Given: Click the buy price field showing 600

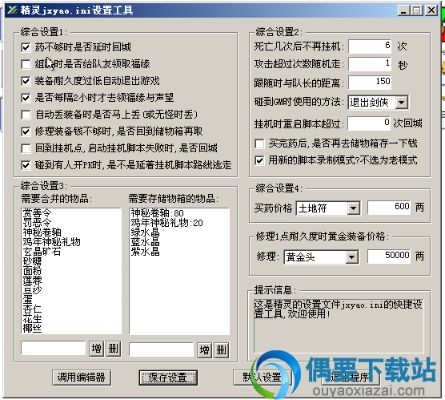Looking at the screenshot, I should point(389,207).
